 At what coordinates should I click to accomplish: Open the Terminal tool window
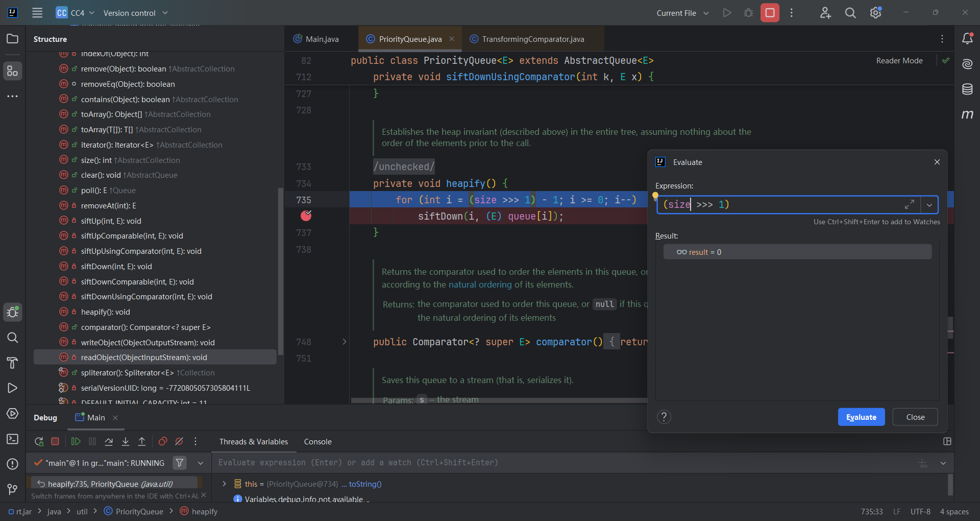12,439
